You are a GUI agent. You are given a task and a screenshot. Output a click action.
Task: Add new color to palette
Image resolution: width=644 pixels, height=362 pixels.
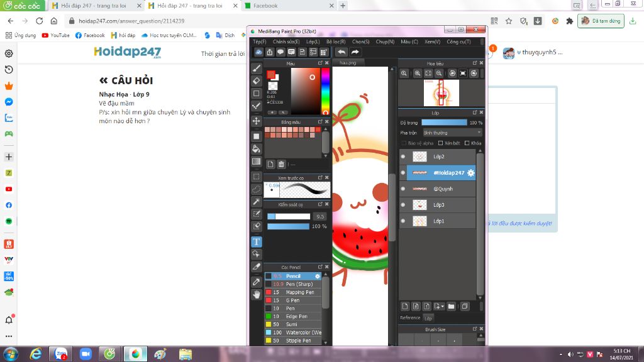270,164
